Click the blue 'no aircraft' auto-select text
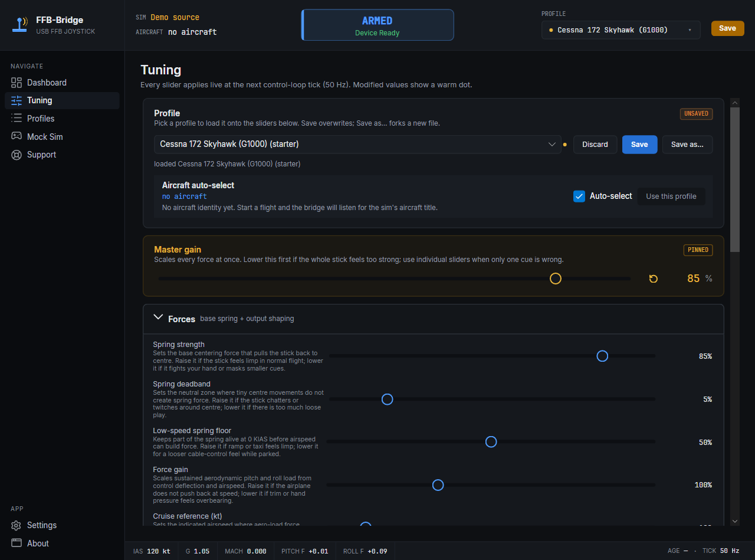The height and width of the screenshot is (560, 755). tap(185, 197)
